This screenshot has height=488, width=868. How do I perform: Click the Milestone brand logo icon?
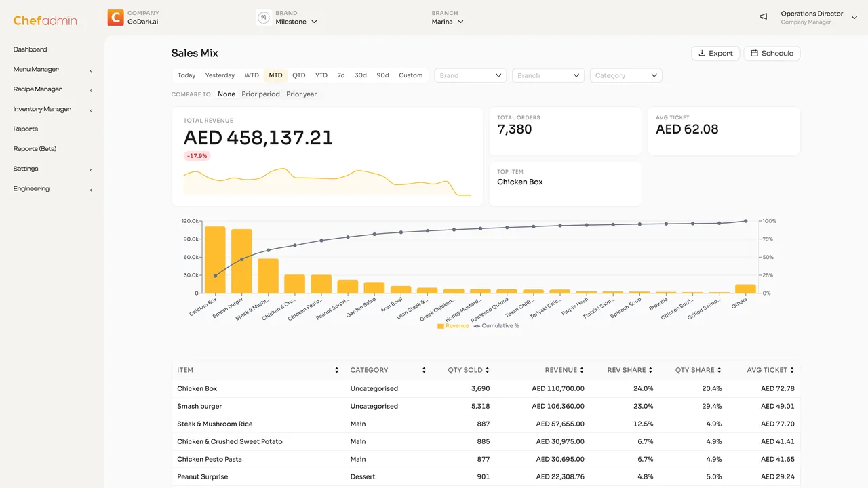(264, 18)
